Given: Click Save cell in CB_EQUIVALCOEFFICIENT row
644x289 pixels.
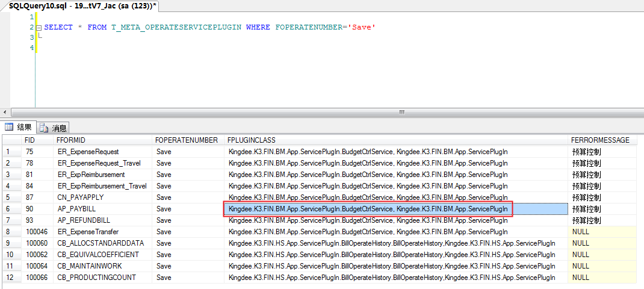Looking at the screenshot, I should [188, 255].
